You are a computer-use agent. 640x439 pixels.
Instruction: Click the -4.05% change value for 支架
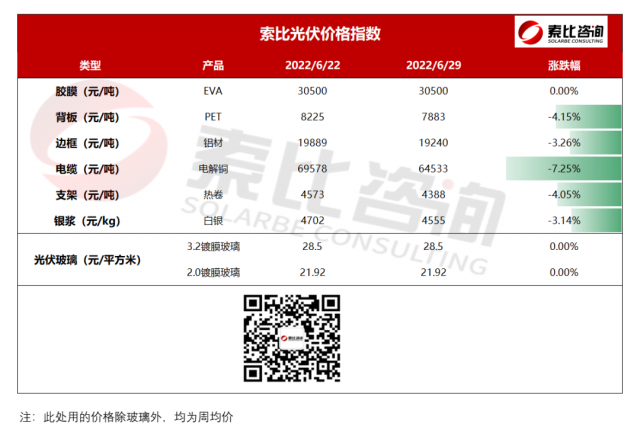tap(565, 193)
